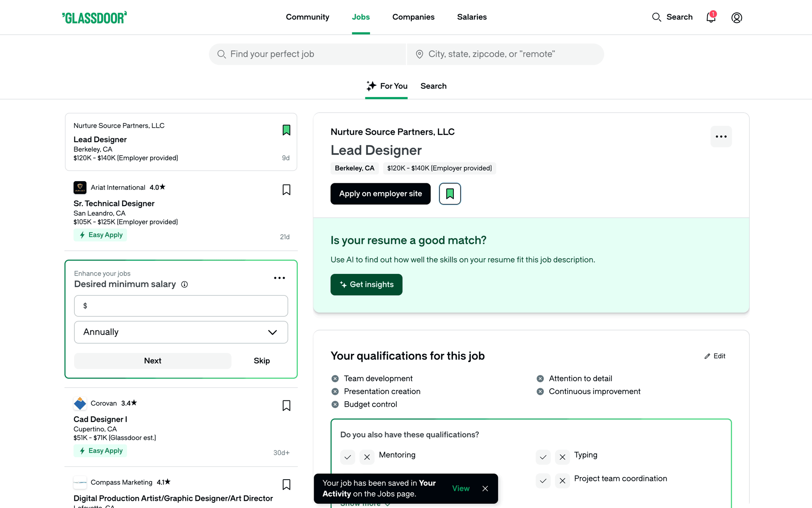Click the Get insights button
Screen dimensions: 812x508
coord(366,285)
